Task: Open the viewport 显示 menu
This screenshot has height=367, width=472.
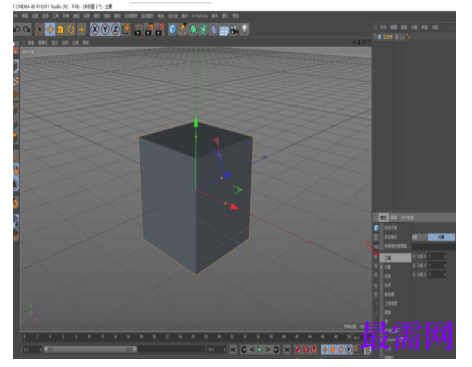Action: (55, 43)
